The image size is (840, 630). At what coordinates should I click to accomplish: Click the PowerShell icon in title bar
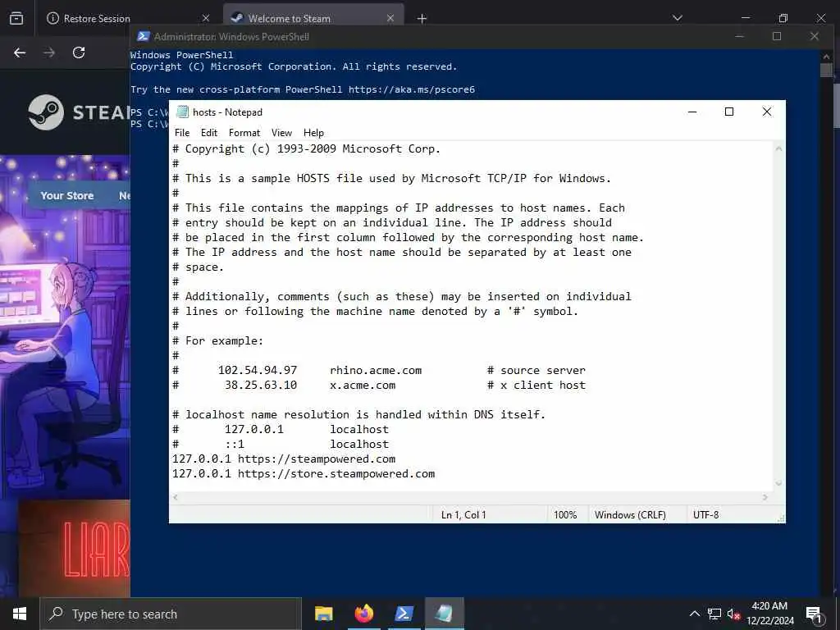[143, 36]
